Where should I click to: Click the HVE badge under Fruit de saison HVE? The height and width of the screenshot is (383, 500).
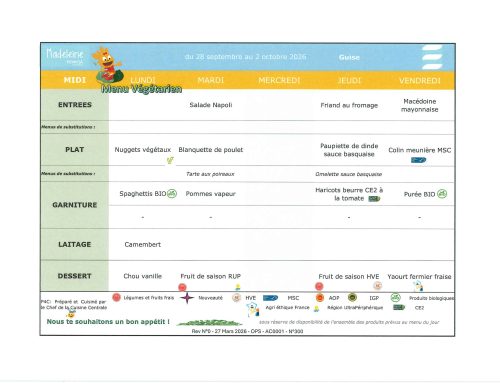coord(377,286)
